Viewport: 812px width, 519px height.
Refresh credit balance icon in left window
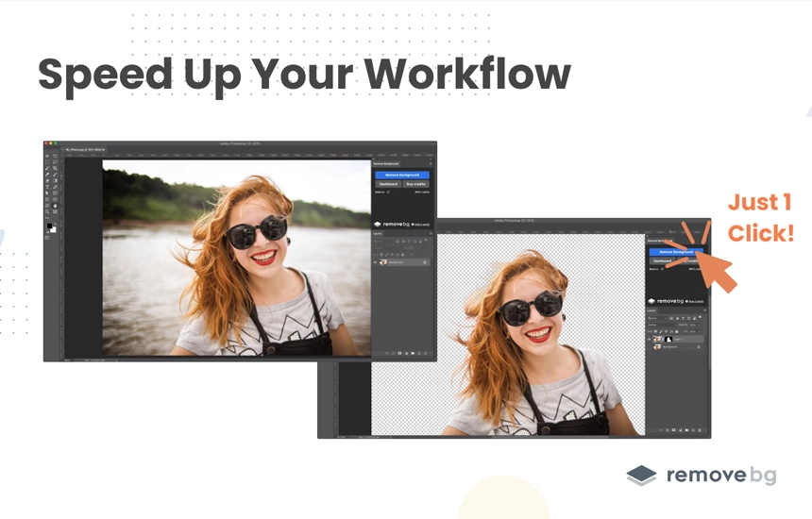coord(388,192)
